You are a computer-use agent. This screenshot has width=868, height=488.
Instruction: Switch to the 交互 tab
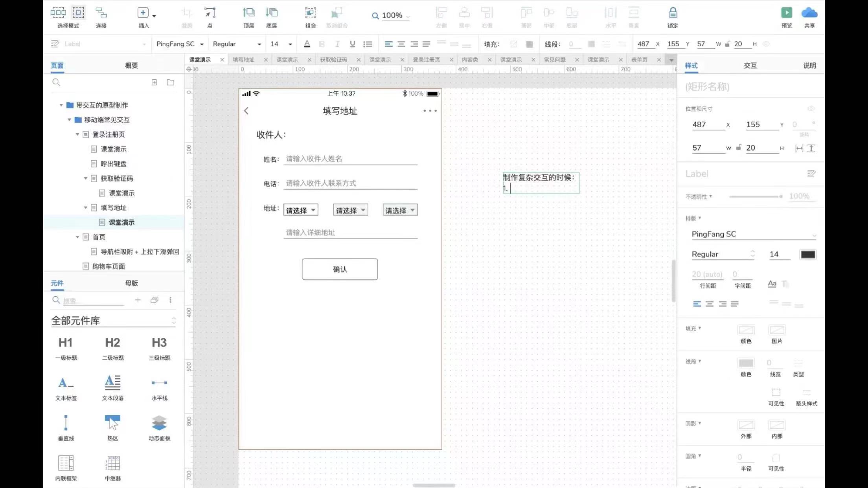click(750, 66)
